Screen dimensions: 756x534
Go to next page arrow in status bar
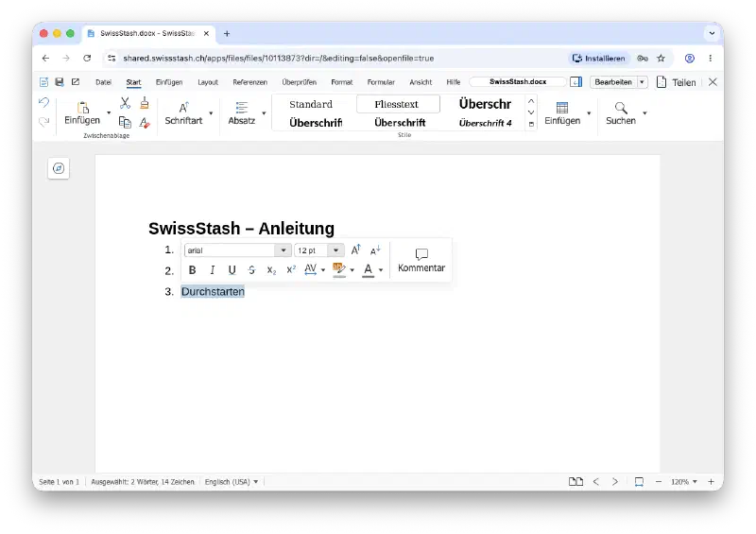(x=615, y=481)
